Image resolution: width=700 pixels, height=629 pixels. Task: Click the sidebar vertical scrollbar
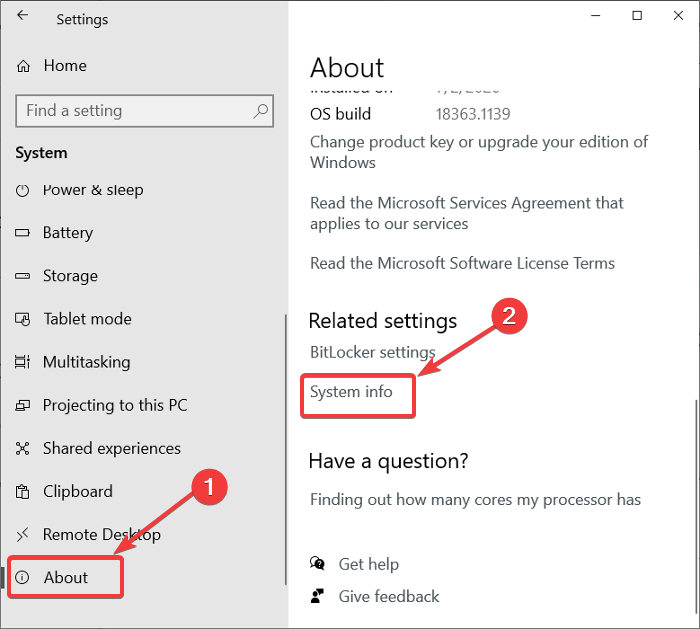pyautogui.click(x=285, y=450)
